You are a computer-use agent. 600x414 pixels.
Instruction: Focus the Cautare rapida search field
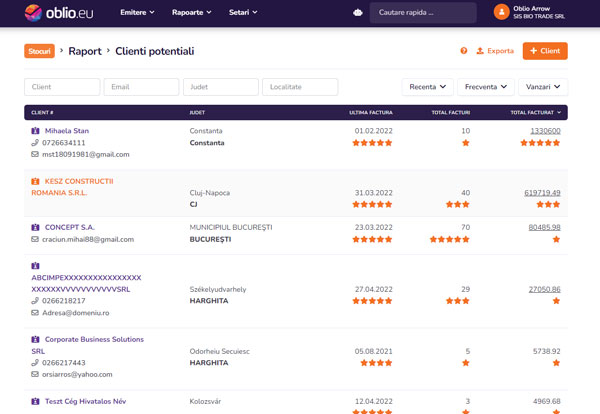click(x=423, y=13)
